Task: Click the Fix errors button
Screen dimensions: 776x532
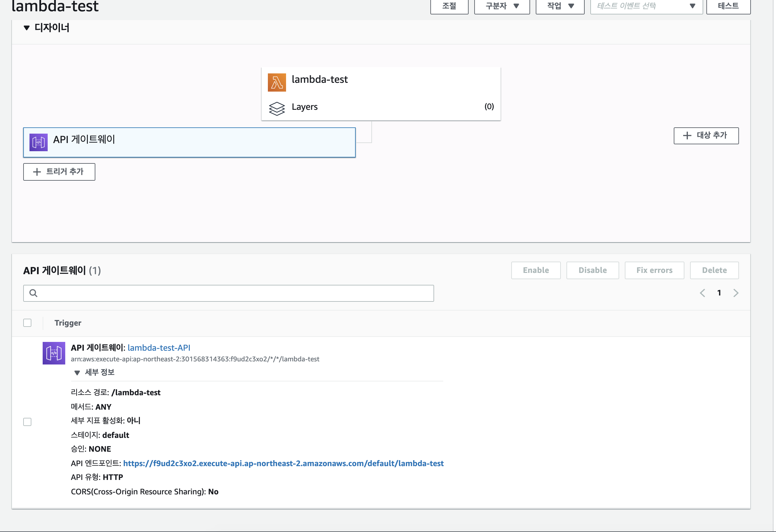Action: click(654, 270)
